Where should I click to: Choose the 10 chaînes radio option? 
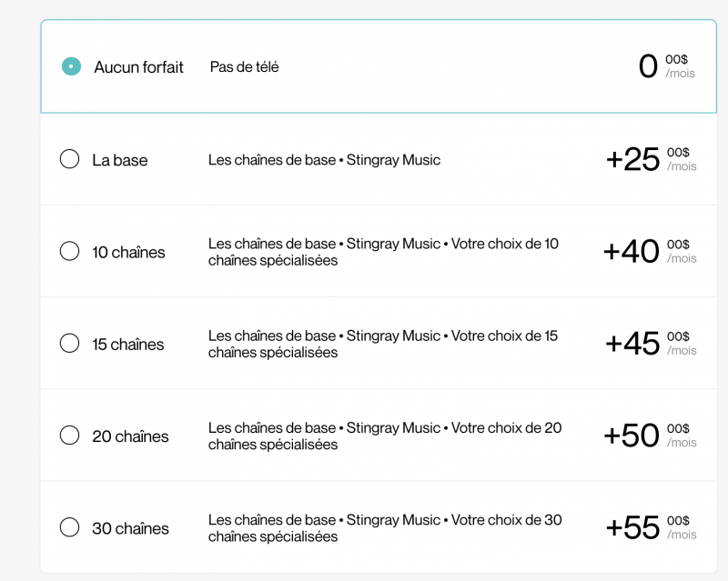coord(69,251)
